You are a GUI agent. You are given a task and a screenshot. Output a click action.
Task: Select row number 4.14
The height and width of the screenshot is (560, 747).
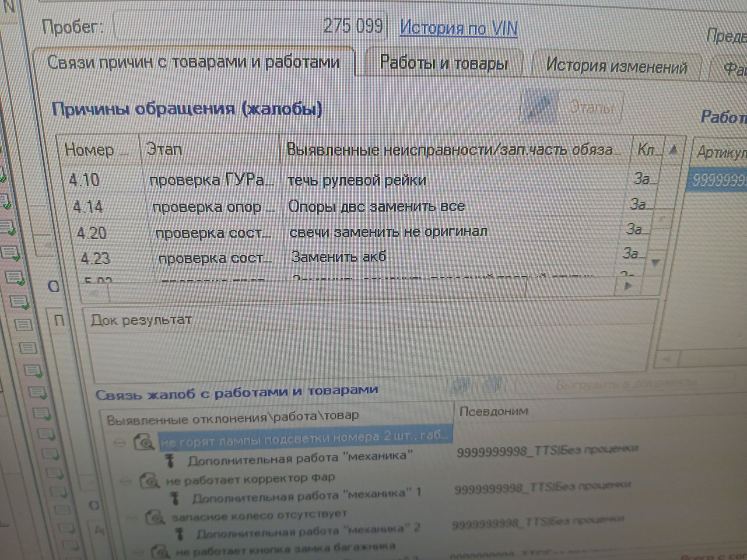tap(88, 206)
